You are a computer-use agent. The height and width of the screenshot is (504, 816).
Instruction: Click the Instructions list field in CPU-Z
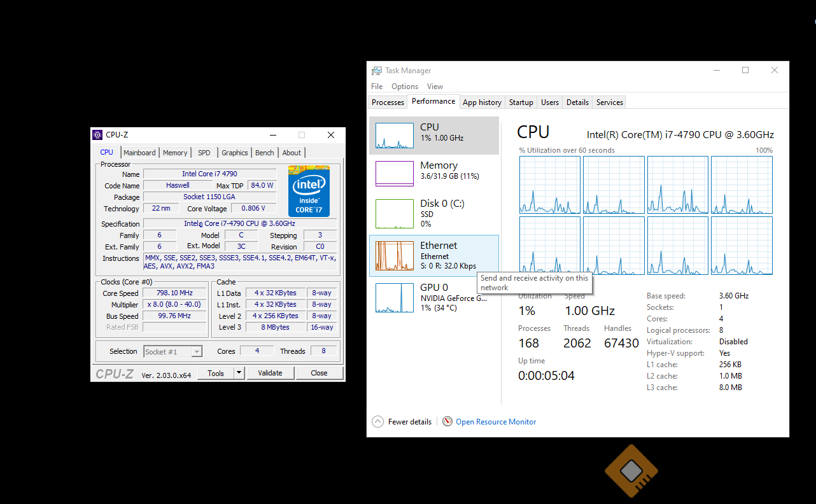pyautogui.click(x=240, y=262)
